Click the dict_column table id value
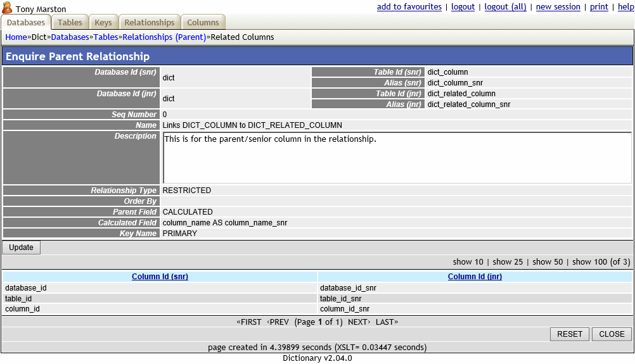 click(x=447, y=72)
